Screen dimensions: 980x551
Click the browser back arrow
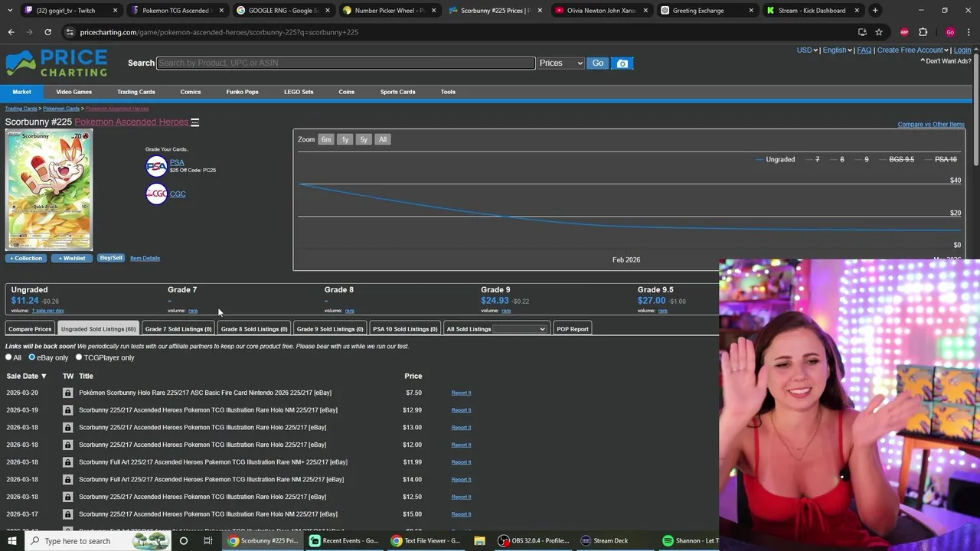11,32
